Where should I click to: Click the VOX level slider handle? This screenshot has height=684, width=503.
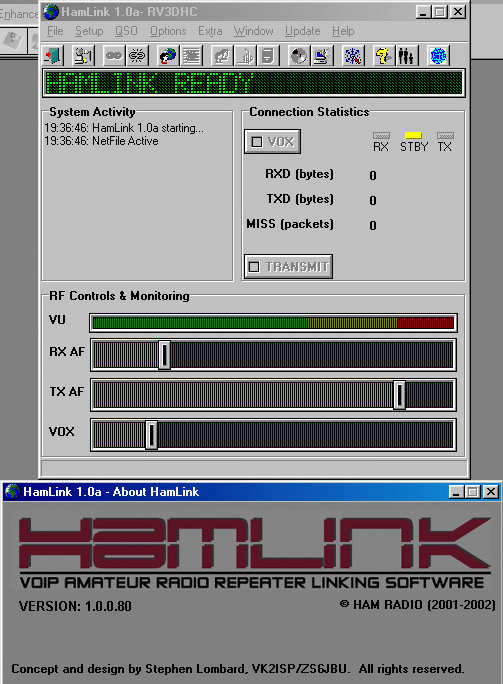click(151, 435)
